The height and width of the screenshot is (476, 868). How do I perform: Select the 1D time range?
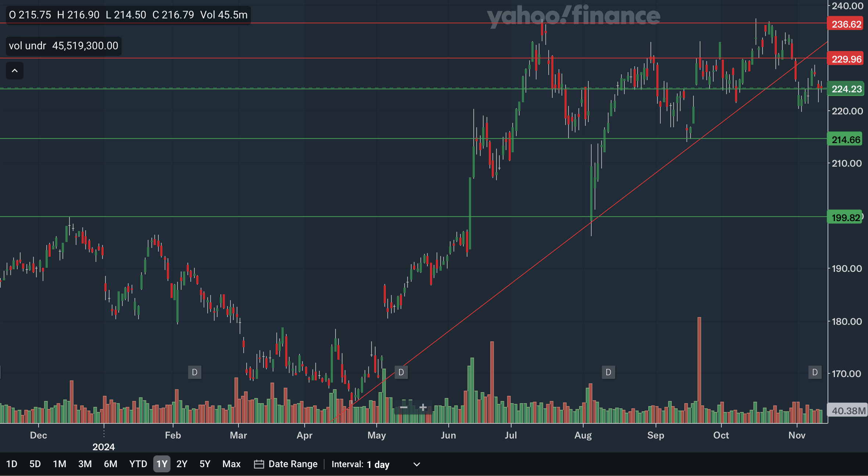click(x=12, y=464)
